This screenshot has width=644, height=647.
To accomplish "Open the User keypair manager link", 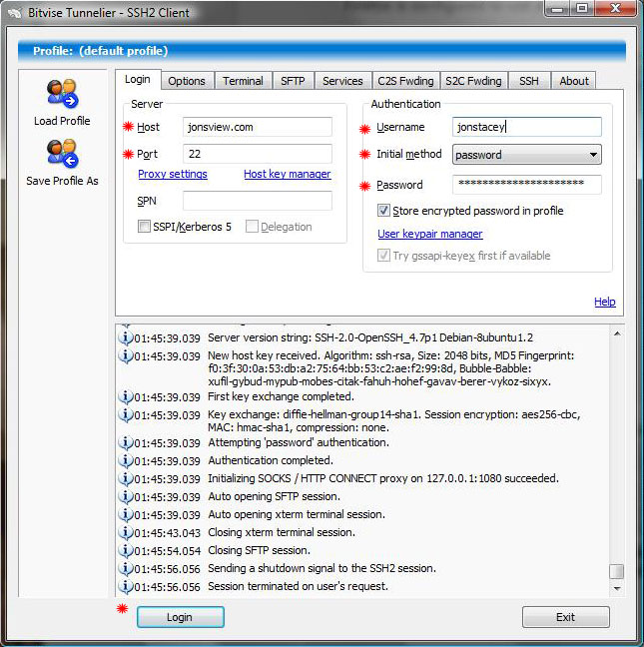I will [x=430, y=234].
